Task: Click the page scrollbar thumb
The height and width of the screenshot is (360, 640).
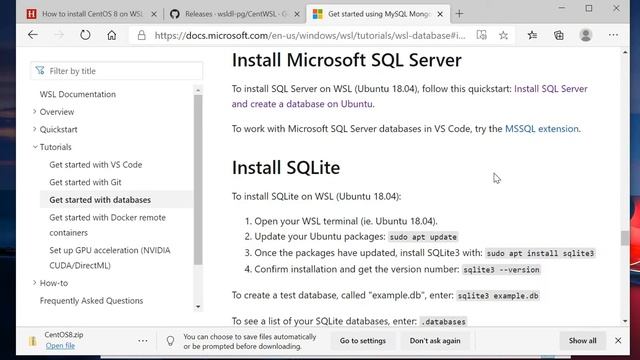Action: pos(624,238)
